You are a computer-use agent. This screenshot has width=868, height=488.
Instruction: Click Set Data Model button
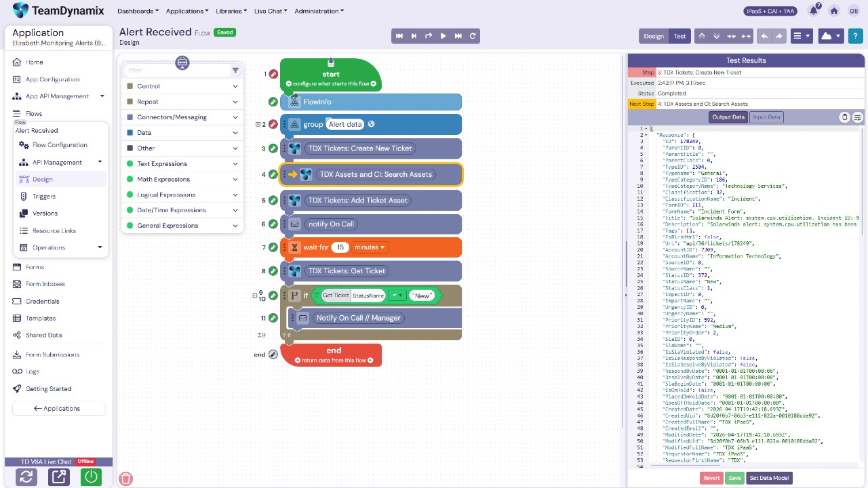pyautogui.click(x=769, y=478)
